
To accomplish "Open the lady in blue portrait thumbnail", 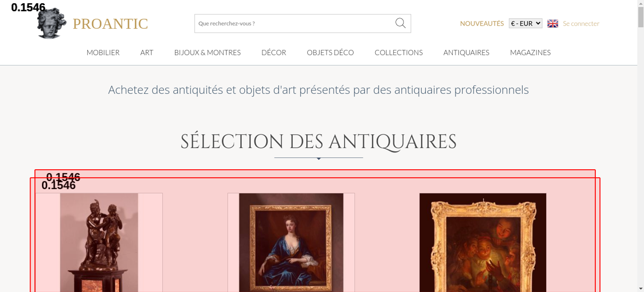I will pos(291,242).
